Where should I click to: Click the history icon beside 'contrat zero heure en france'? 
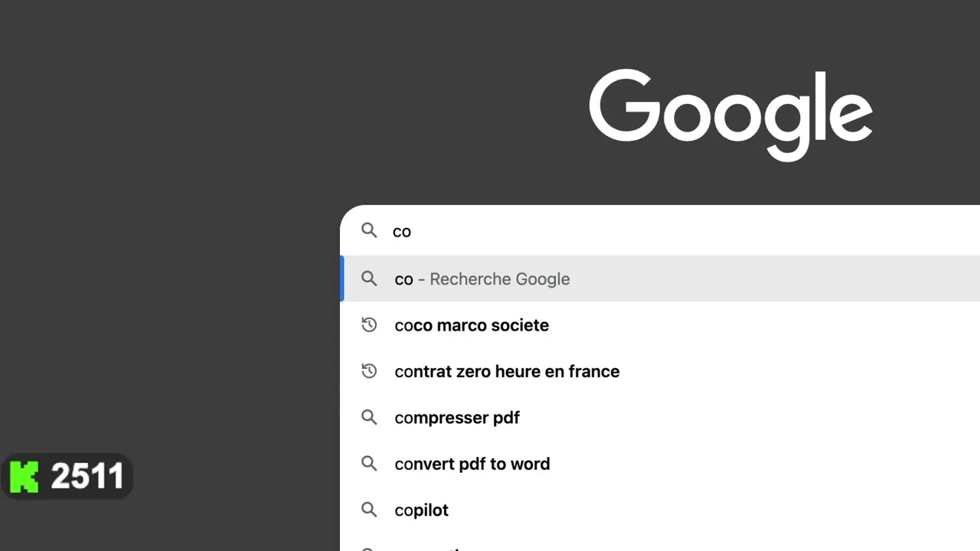[x=369, y=371]
